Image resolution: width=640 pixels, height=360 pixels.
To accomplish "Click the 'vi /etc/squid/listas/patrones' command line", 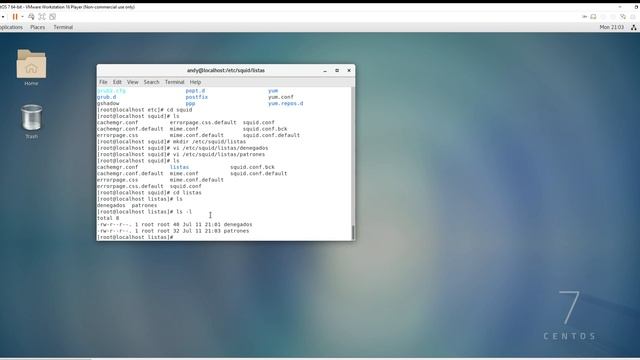I will click(181, 155).
